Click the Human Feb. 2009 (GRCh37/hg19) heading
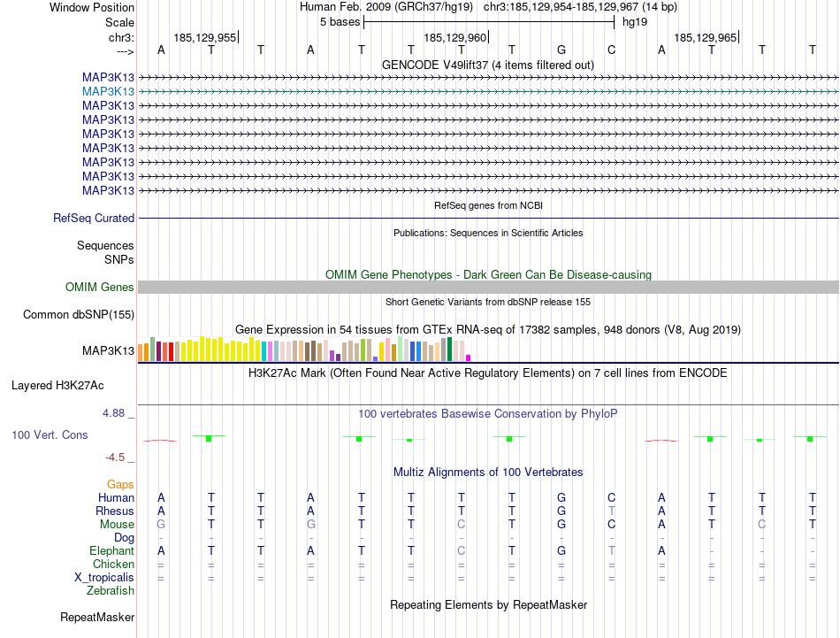 coord(386,7)
